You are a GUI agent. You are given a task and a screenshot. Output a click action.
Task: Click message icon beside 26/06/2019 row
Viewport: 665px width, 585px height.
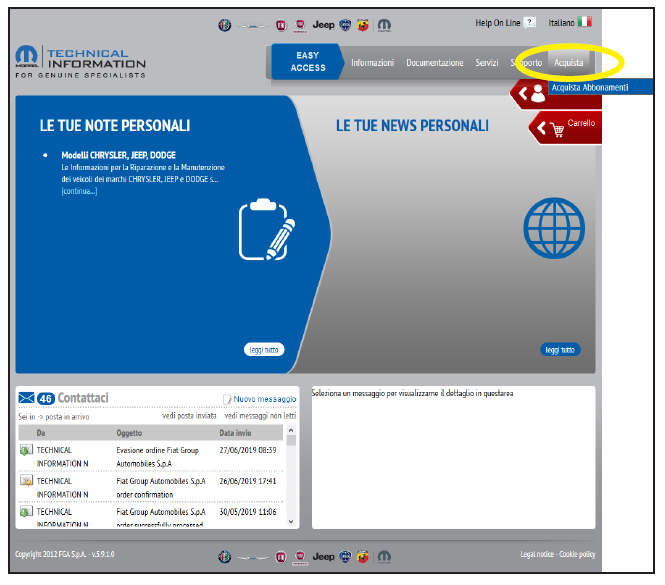(26, 481)
